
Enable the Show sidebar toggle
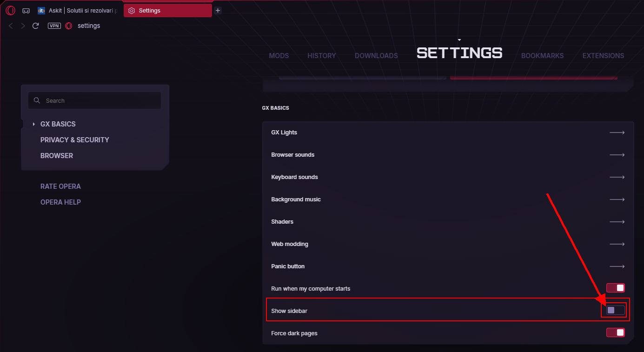pos(615,310)
